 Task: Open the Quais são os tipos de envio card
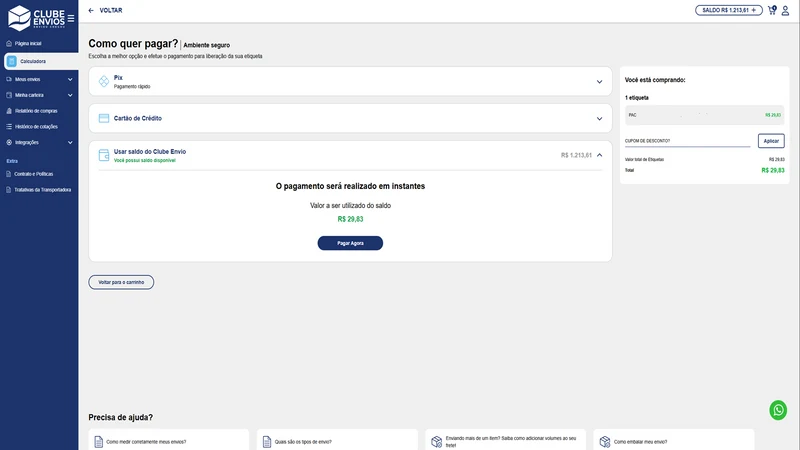click(337, 440)
